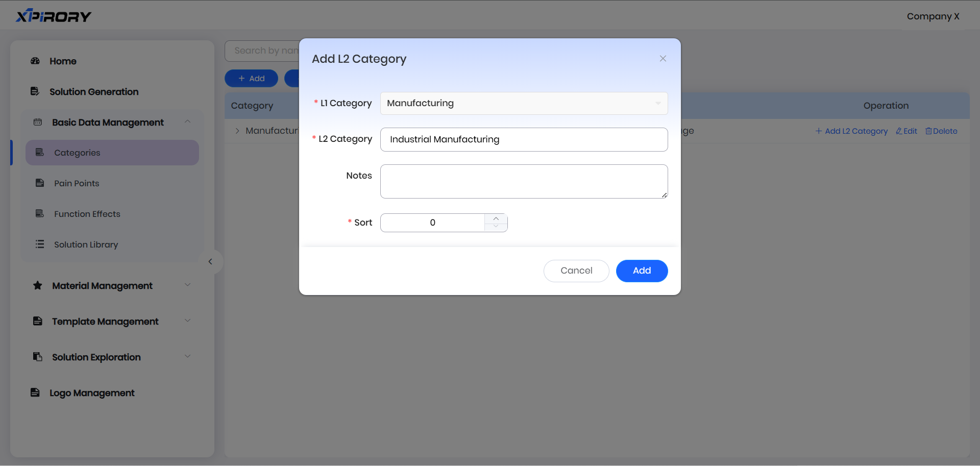Expand the Template Management menu
980x466 pixels.
click(x=187, y=321)
